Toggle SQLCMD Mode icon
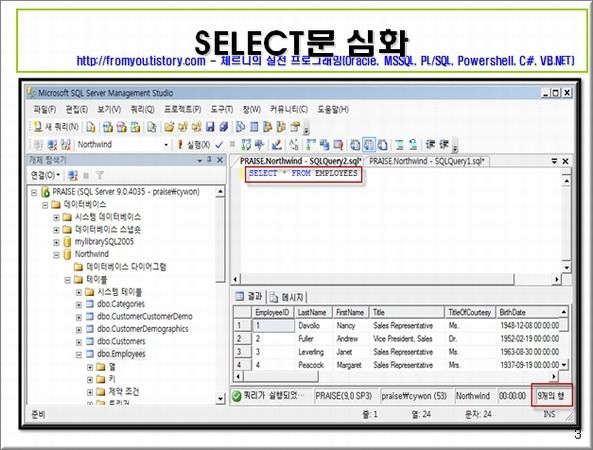Image resolution: width=593 pixels, height=450 pixels. point(338,144)
